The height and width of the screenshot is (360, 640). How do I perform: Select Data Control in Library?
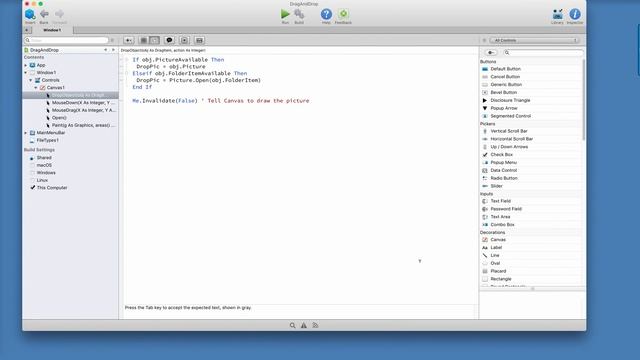pos(531,170)
